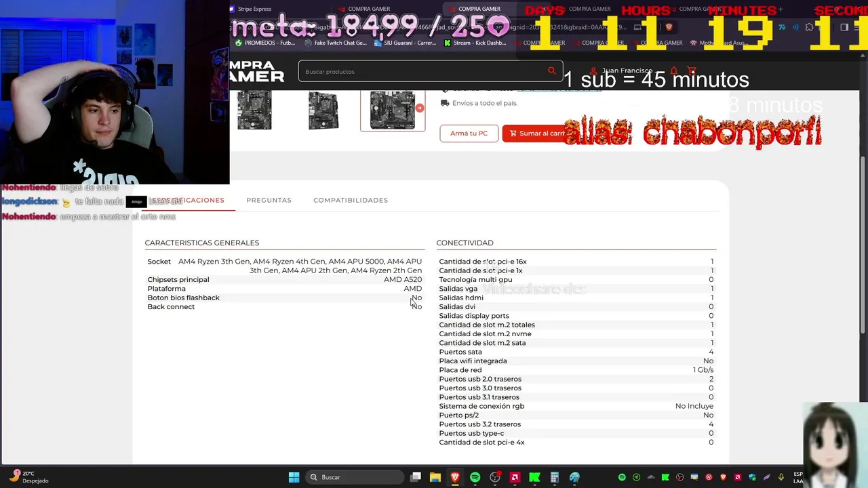Click the Compra Gamer logo

(x=258, y=70)
